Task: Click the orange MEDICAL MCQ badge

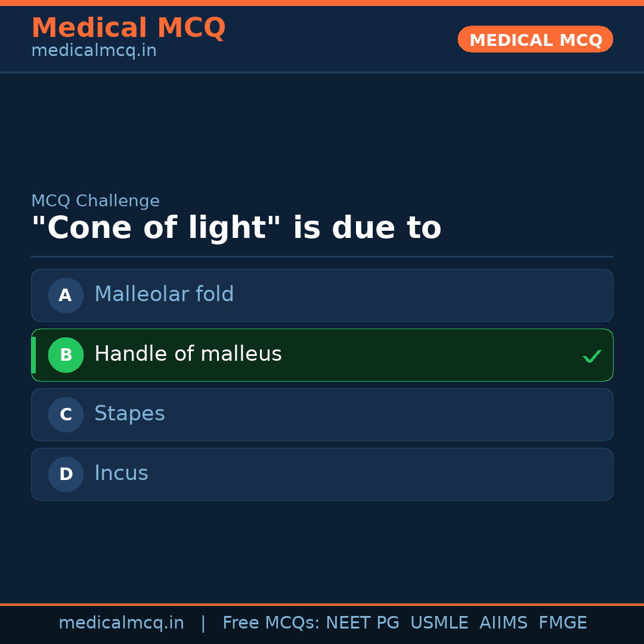Action: [x=535, y=39]
